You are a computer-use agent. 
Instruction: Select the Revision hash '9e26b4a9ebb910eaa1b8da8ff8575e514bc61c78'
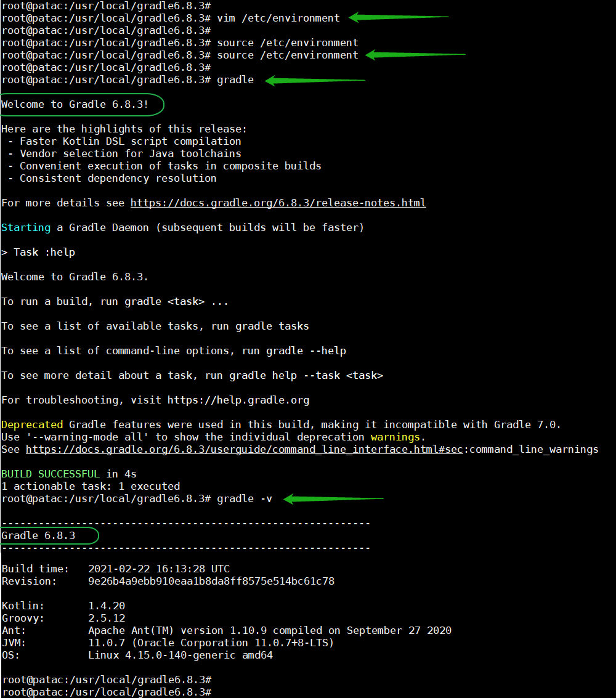point(211,582)
